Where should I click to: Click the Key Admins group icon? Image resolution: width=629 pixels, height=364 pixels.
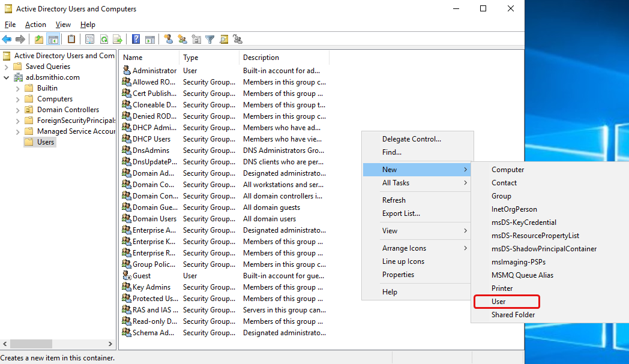click(127, 287)
